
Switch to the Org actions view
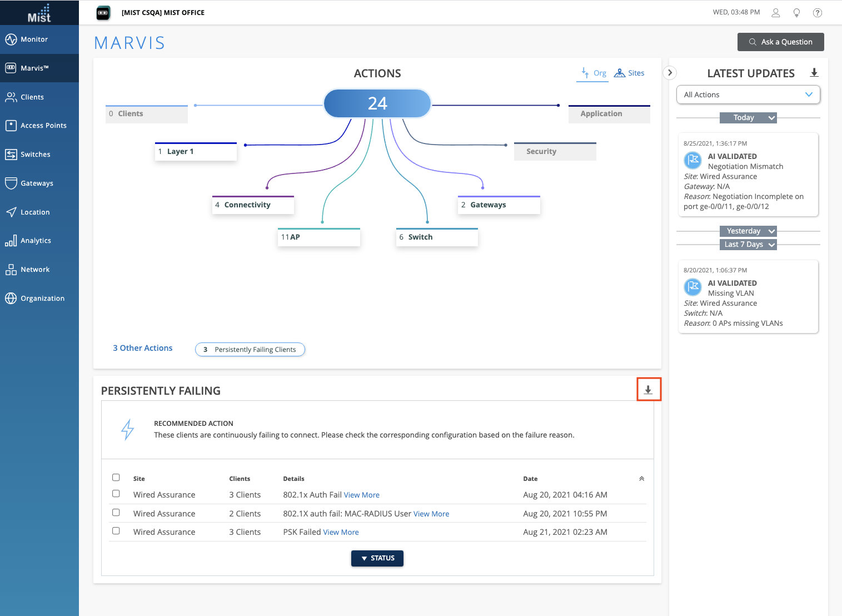click(x=593, y=73)
